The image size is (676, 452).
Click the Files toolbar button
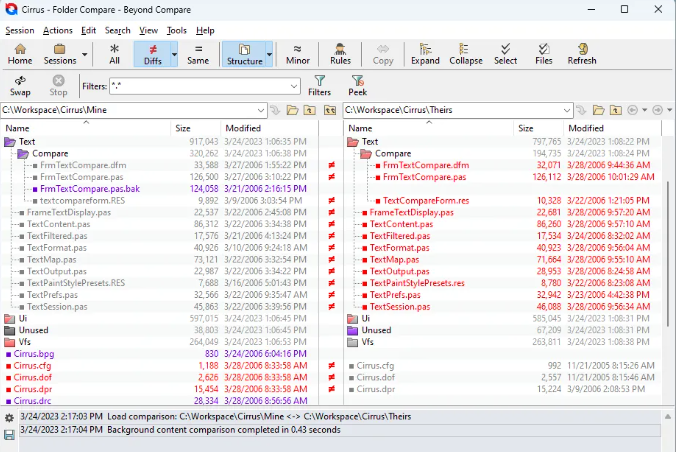pyautogui.click(x=544, y=54)
